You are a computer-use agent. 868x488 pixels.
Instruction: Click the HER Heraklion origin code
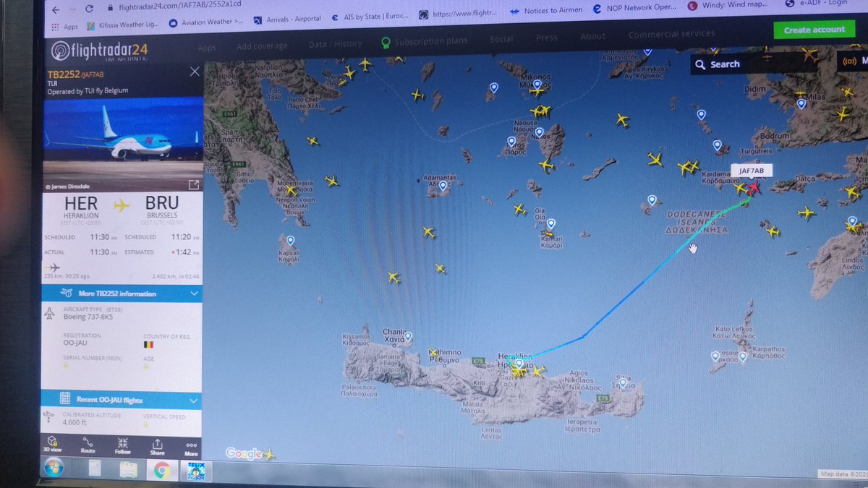coord(80,205)
